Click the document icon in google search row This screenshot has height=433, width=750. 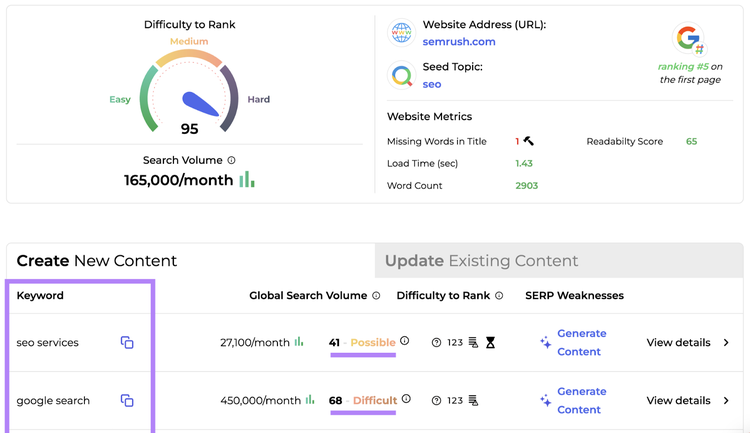(473, 400)
